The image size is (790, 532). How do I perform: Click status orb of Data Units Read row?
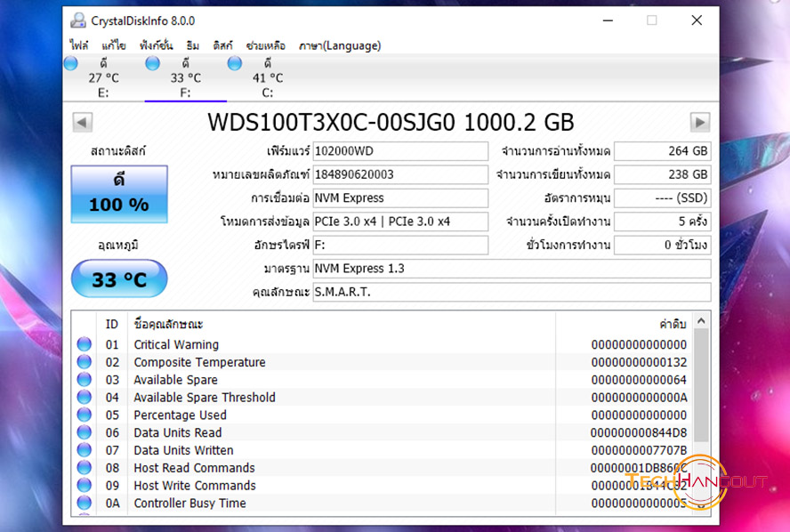(x=85, y=432)
